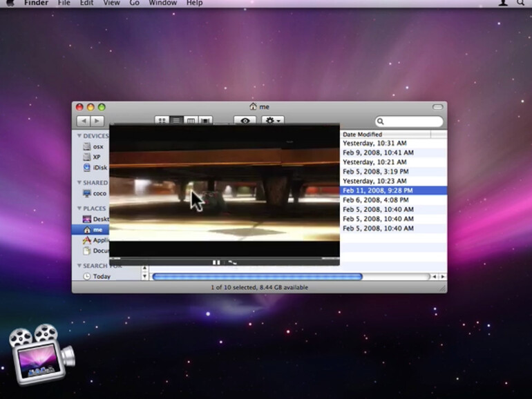The height and width of the screenshot is (399, 532).
Task: Open the Action gear menu
Action: (273, 121)
